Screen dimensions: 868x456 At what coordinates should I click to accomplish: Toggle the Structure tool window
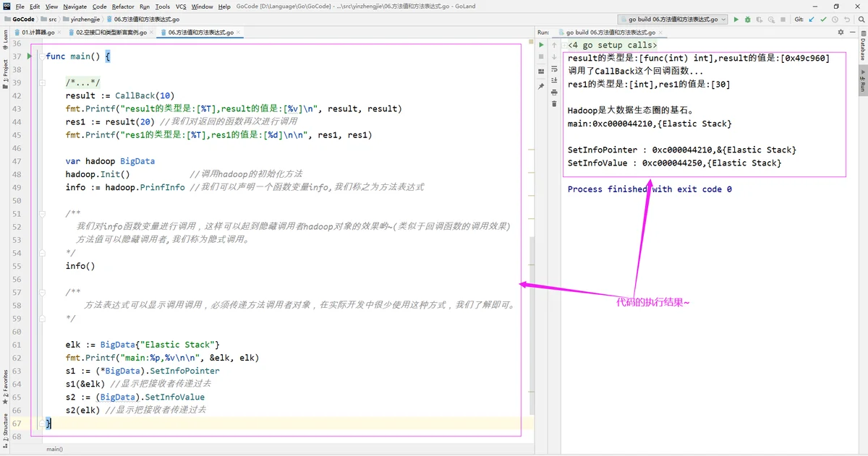point(5,426)
